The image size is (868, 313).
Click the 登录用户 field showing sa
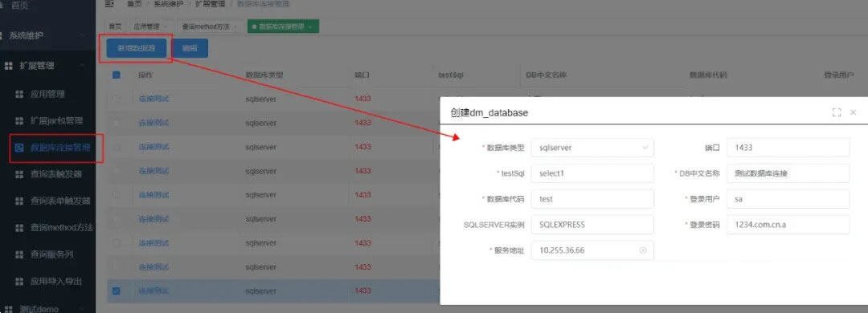coord(788,199)
